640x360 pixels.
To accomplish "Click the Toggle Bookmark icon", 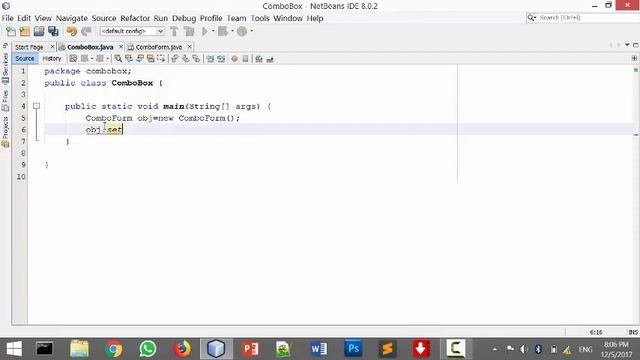I will 196,59.
